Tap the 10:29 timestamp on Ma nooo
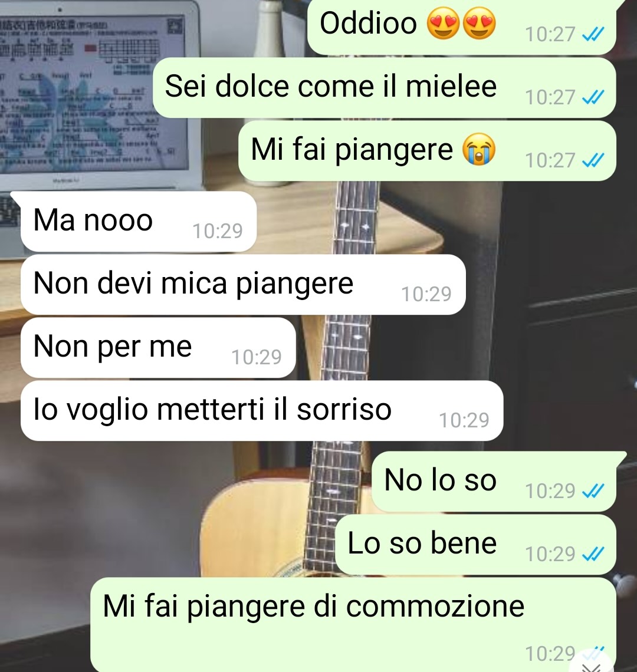637x672 pixels. click(x=218, y=231)
